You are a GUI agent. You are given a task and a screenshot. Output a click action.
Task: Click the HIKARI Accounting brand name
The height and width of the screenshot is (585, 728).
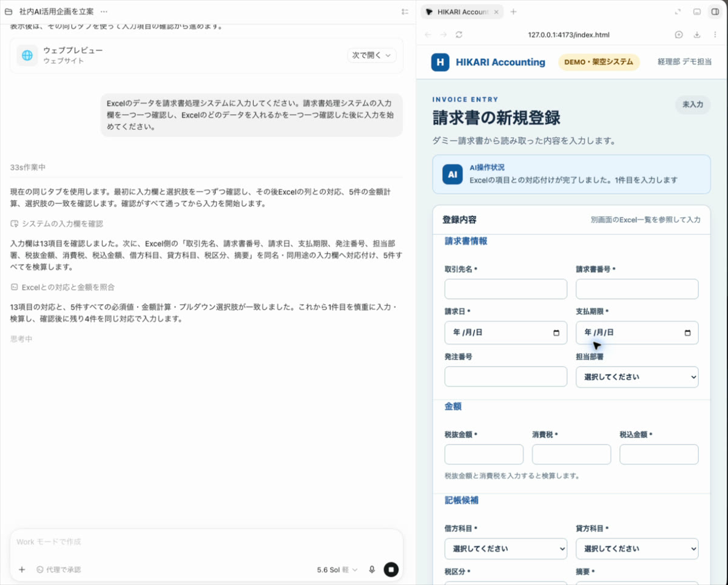coord(500,62)
